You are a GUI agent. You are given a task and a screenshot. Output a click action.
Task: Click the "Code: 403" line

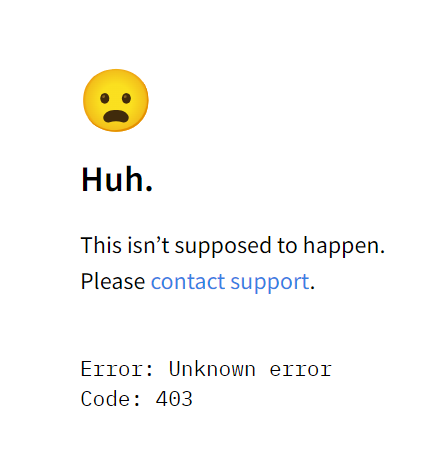point(137,399)
